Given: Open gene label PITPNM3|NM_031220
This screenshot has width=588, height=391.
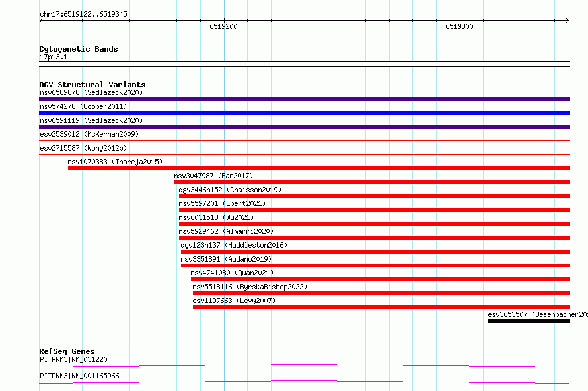Looking at the screenshot, I should pos(73,359).
